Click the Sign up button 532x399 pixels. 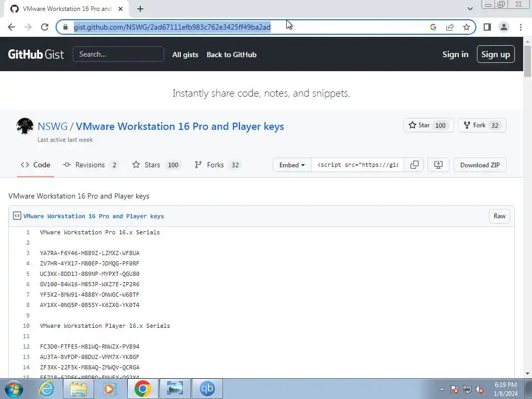pyautogui.click(x=495, y=54)
